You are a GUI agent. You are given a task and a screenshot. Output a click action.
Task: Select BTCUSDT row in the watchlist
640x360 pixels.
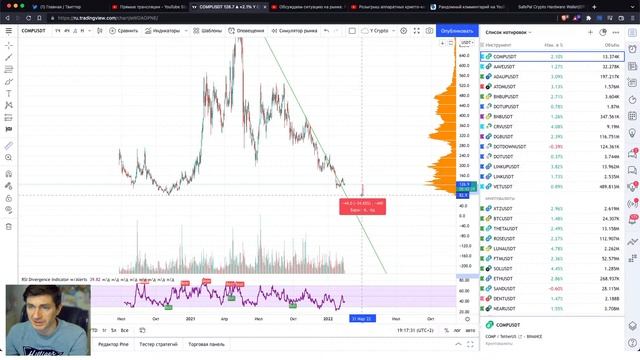[x=552, y=218]
